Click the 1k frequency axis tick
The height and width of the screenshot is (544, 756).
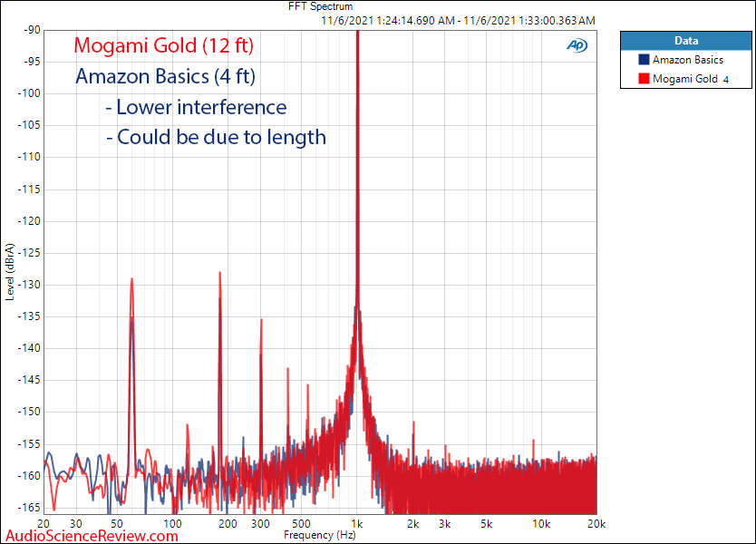(357, 524)
